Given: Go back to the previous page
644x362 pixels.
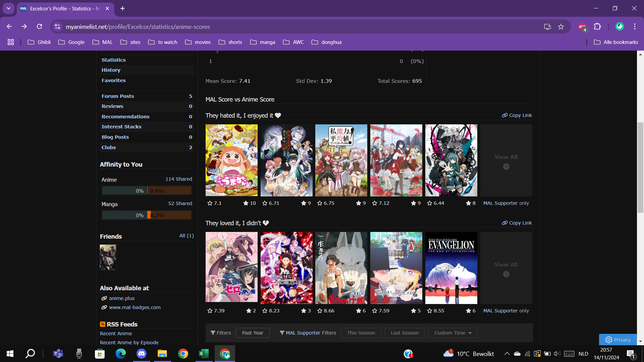Looking at the screenshot, I should point(9,26).
